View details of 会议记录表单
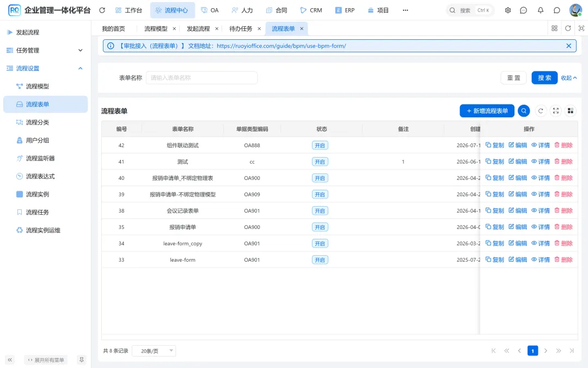Image resolution: width=588 pixels, height=368 pixels. pyautogui.click(x=541, y=210)
